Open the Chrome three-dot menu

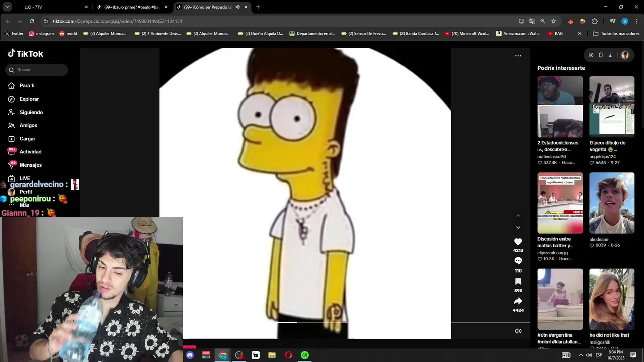tap(637, 21)
